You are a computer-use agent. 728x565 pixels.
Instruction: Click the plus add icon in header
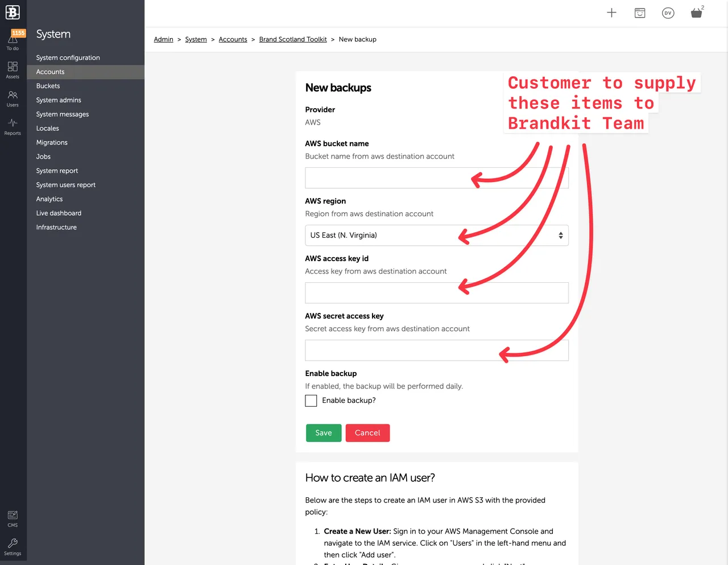611,13
